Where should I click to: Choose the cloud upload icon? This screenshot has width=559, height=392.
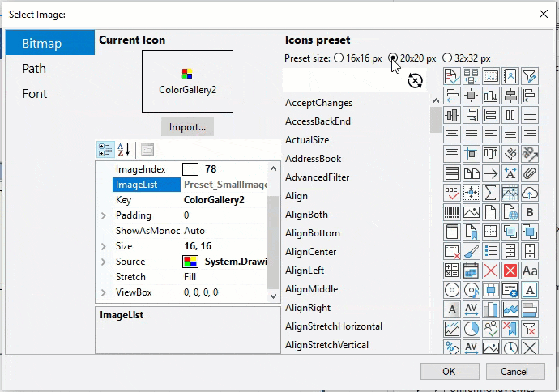point(530,193)
